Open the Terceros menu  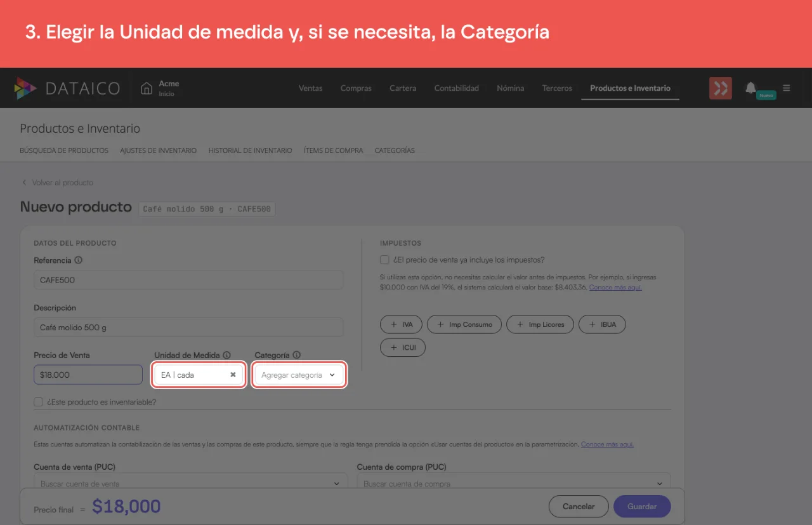tap(557, 88)
